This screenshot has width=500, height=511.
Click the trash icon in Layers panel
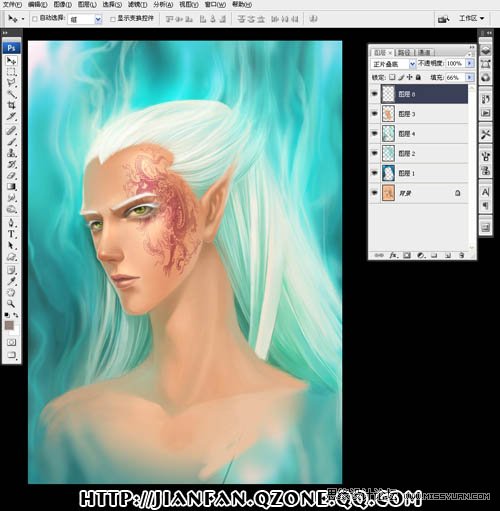coord(461,255)
